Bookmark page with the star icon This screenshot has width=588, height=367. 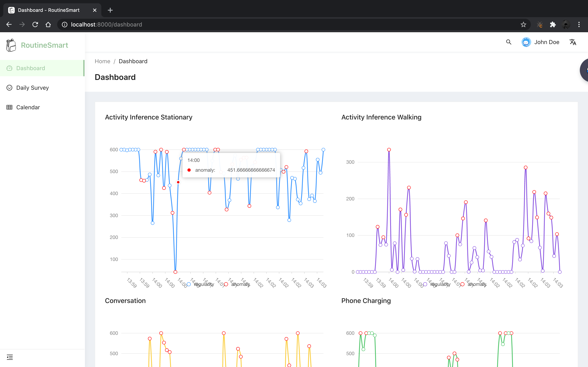(523, 24)
